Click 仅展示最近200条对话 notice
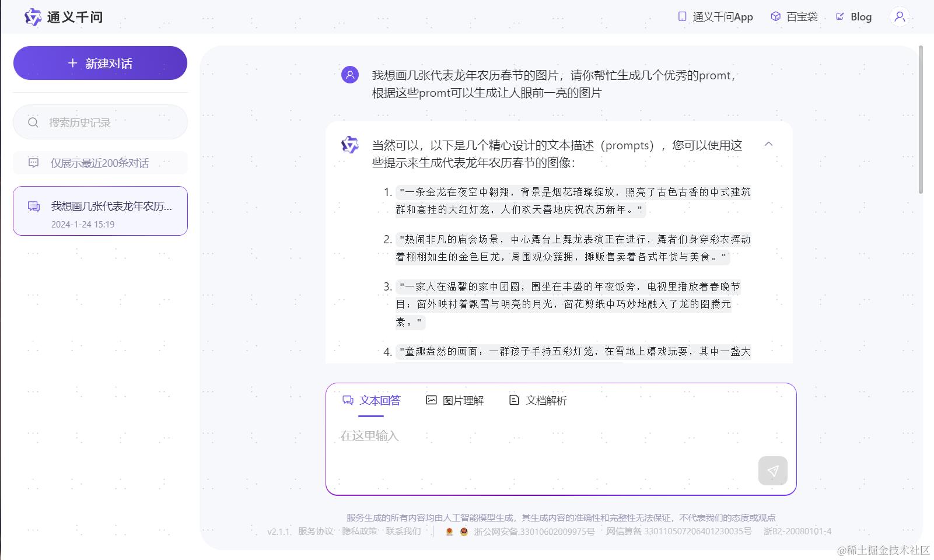 (100, 163)
